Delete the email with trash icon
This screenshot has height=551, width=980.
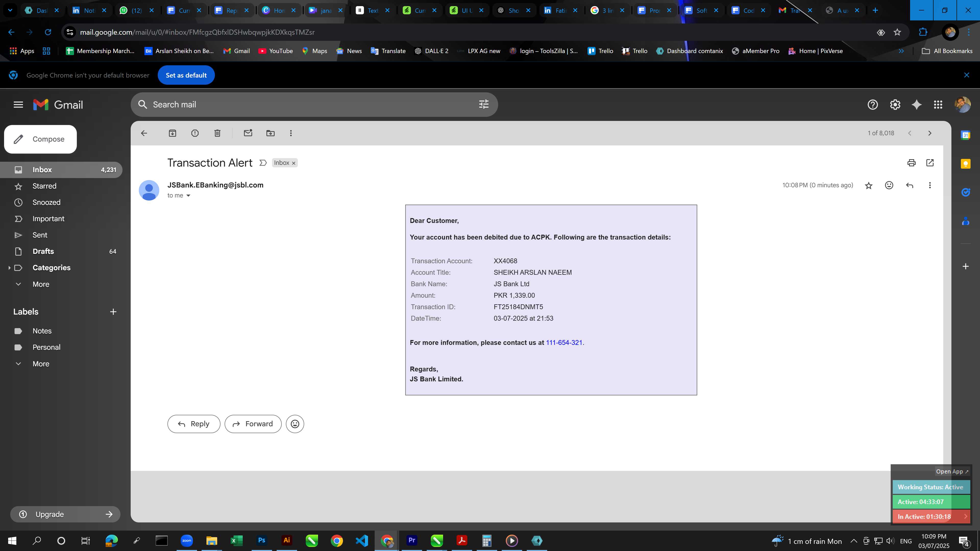217,133
